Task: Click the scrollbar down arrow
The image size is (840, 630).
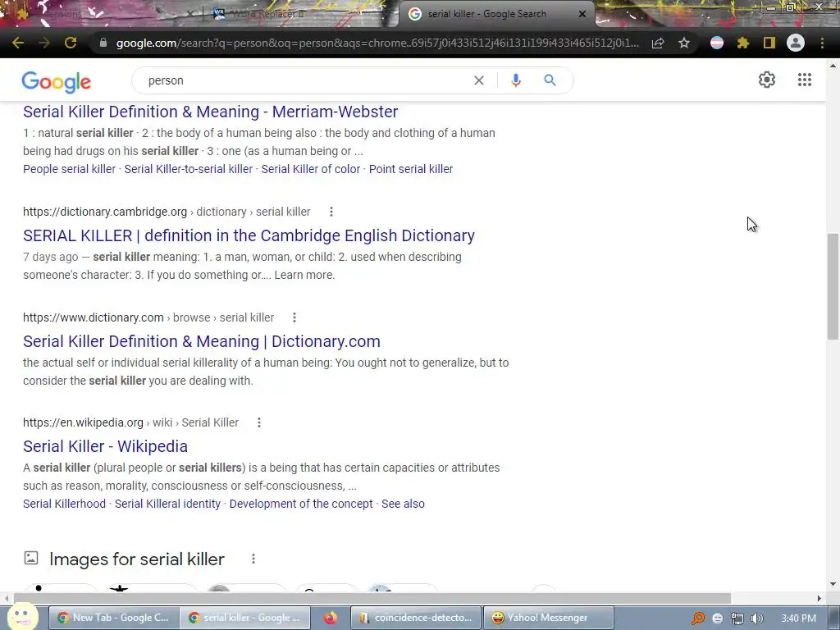Action: coord(833,583)
